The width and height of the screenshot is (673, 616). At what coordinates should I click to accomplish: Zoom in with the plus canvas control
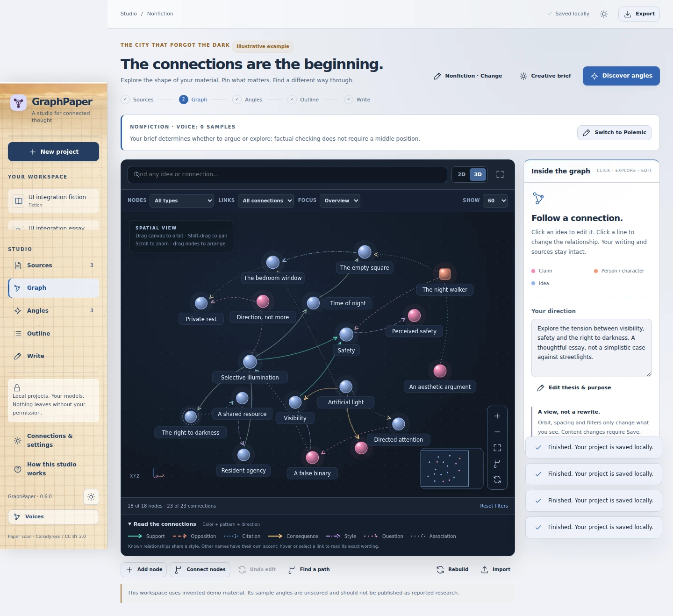coord(497,416)
